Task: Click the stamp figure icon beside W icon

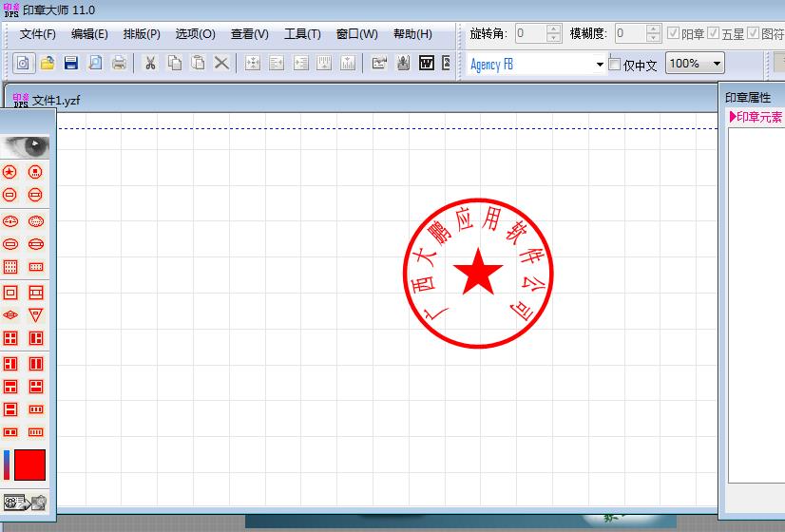Action: [404, 63]
